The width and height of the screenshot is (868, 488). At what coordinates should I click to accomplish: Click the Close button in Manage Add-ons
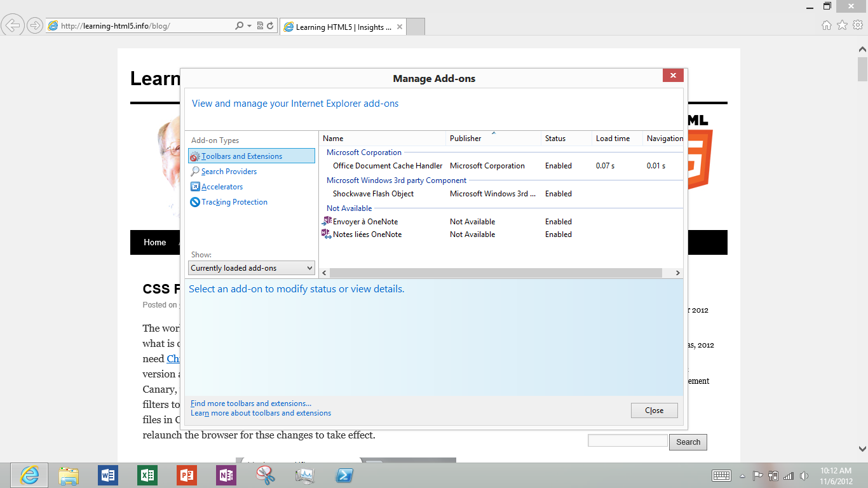click(x=654, y=410)
